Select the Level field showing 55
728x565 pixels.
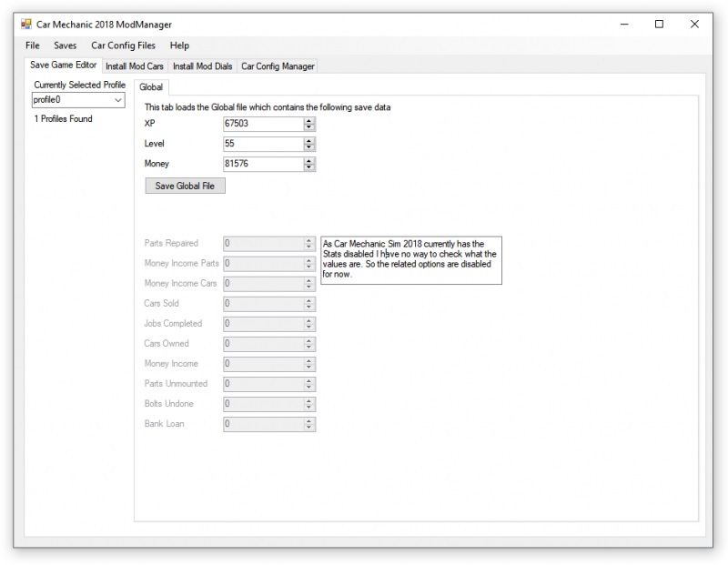264,144
